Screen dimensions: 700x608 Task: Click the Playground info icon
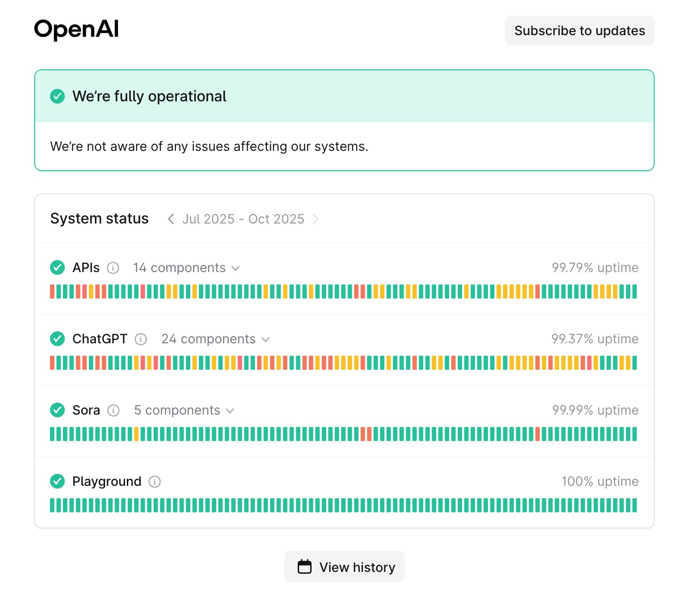tap(155, 482)
